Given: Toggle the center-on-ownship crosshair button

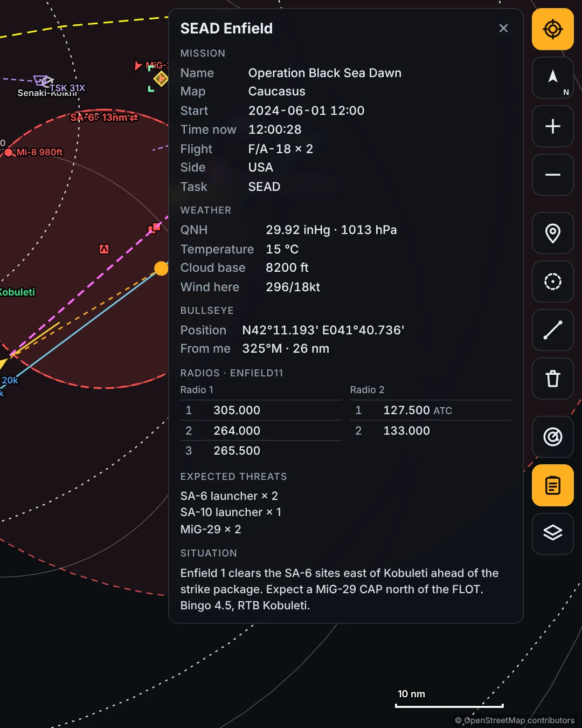Looking at the screenshot, I should point(553,29).
